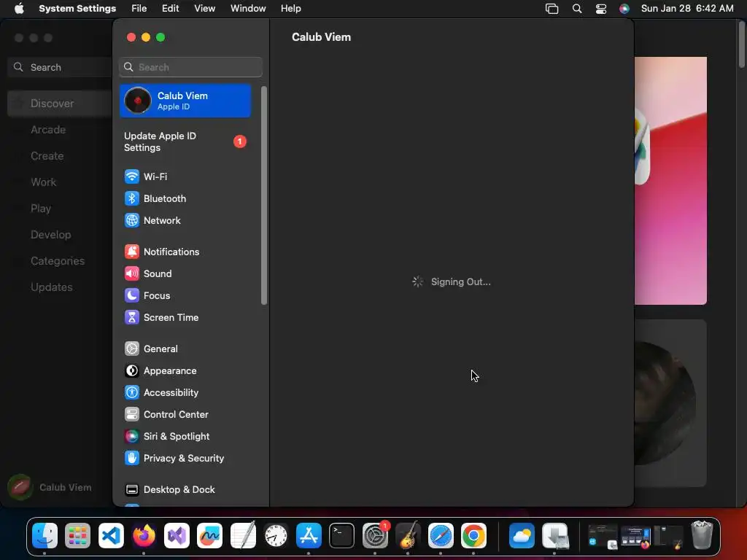Open the Apple menu
747x560 pixels.
tap(19, 9)
